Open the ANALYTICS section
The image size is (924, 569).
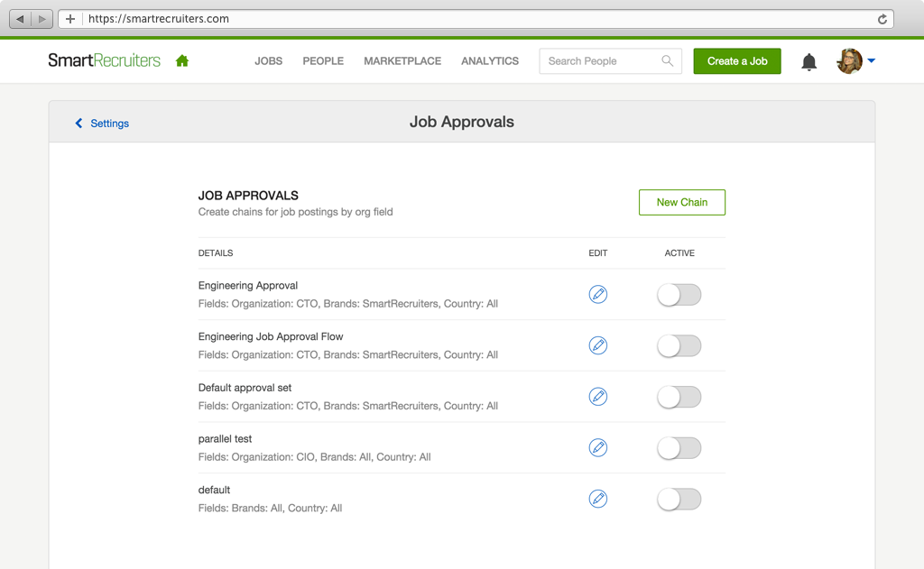pyautogui.click(x=490, y=60)
